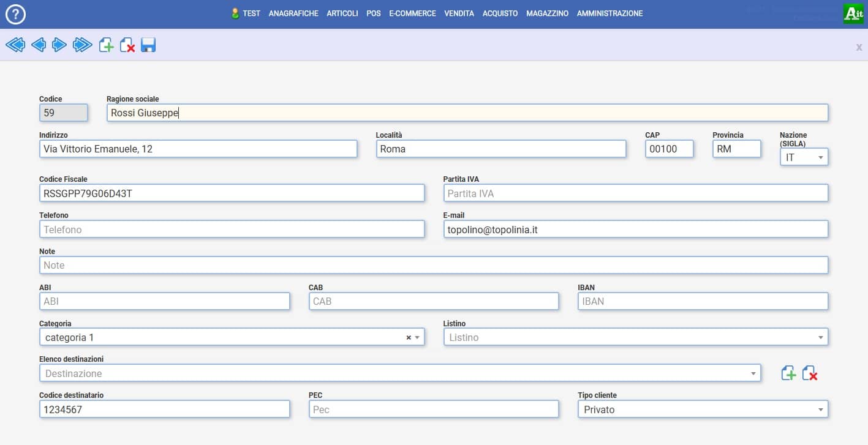Image resolution: width=868 pixels, height=445 pixels.
Task: Go to the first record arrow icon
Action: (15, 45)
